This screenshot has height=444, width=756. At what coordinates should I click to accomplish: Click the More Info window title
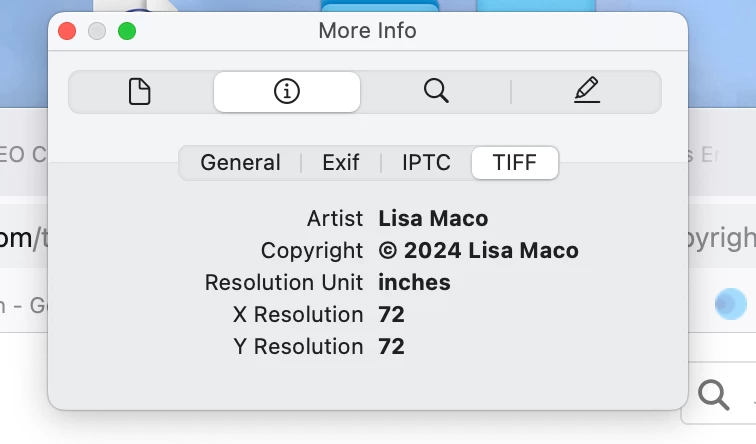click(x=367, y=31)
